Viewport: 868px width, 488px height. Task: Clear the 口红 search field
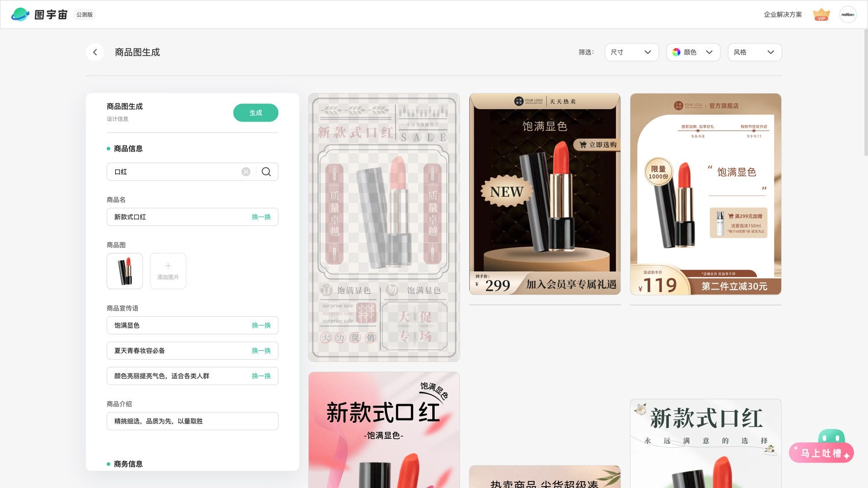(x=246, y=172)
